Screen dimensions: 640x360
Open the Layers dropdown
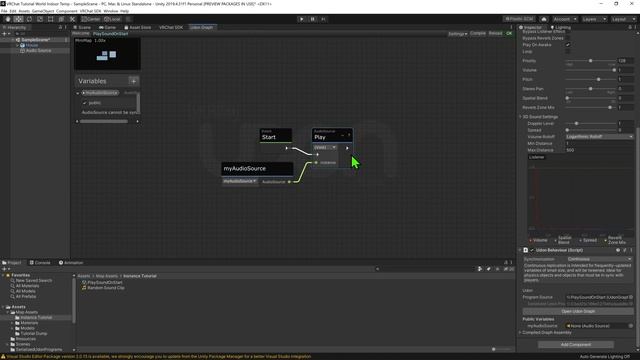[x=594, y=19]
